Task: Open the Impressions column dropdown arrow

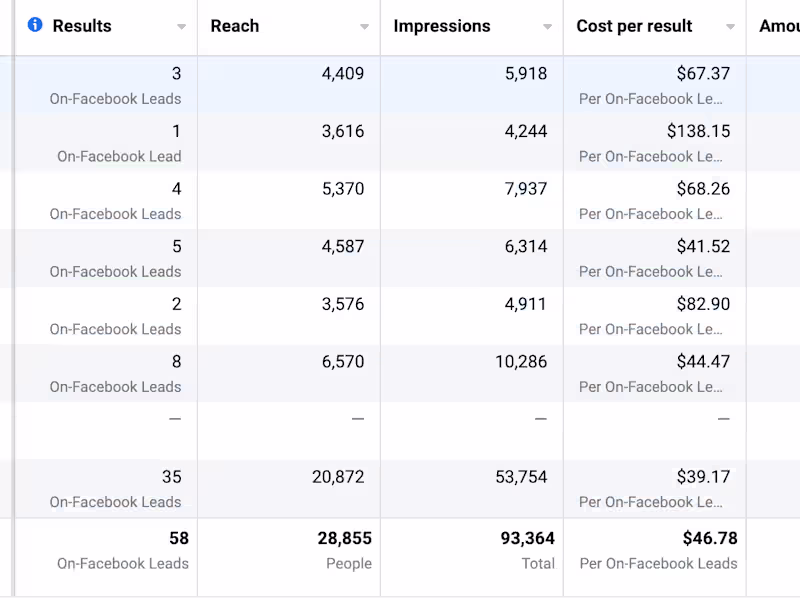Action: [547, 27]
